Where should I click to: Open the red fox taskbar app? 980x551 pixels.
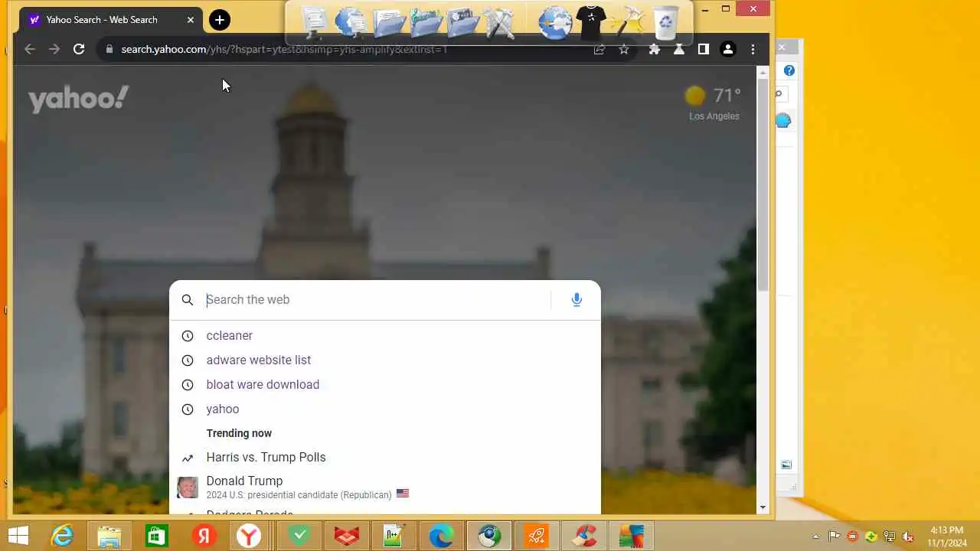347,536
